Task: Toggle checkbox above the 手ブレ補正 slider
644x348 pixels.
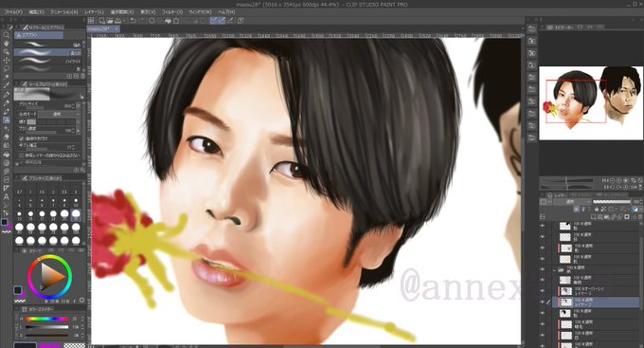Action: [21, 139]
